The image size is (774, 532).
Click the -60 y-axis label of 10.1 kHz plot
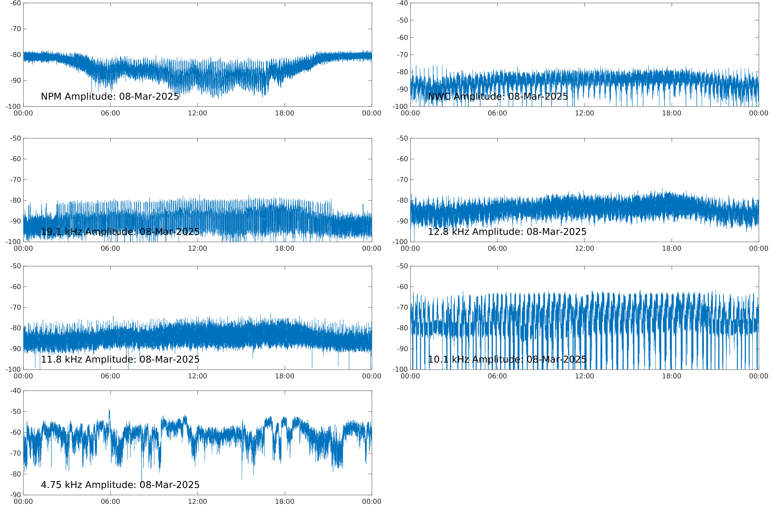click(402, 287)
